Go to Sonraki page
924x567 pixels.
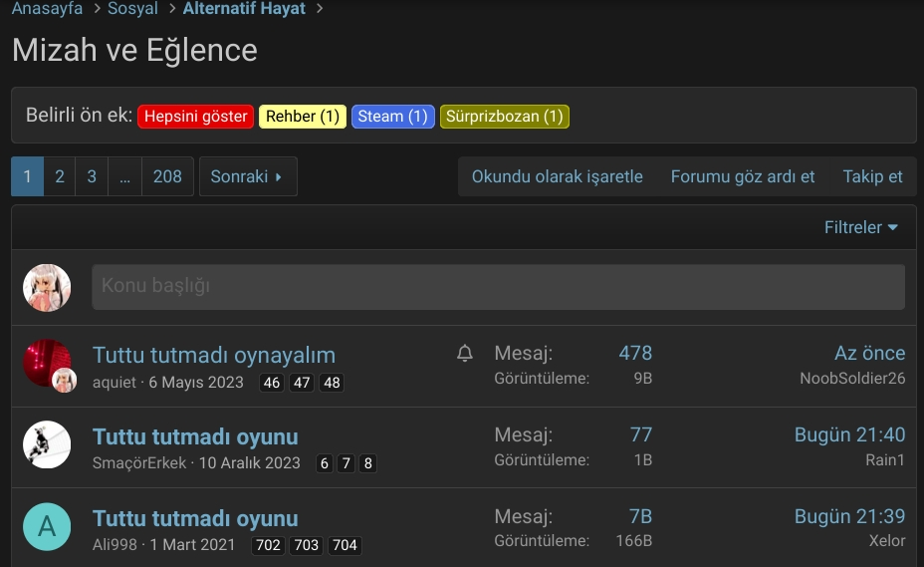248,176
